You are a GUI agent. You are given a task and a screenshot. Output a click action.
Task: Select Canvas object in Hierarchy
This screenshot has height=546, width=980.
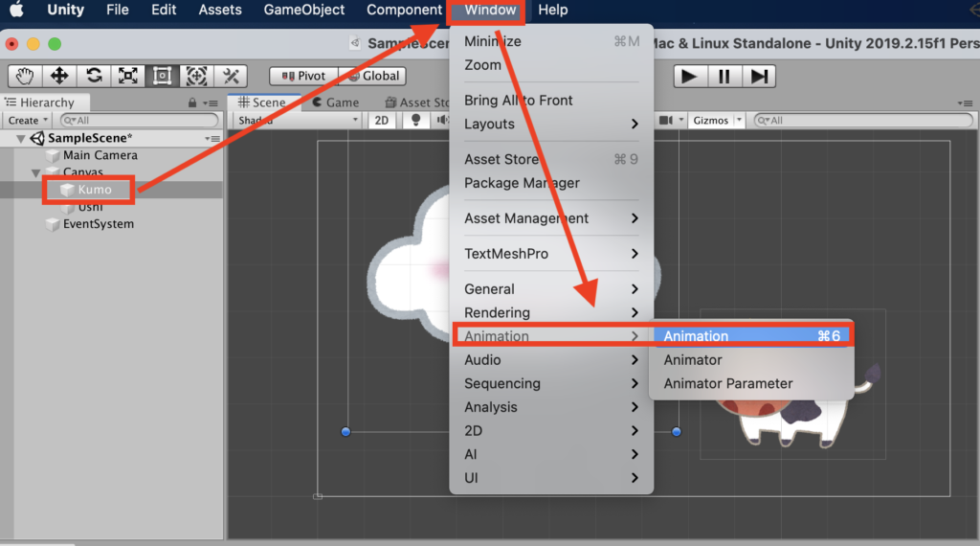pos(82,172)
